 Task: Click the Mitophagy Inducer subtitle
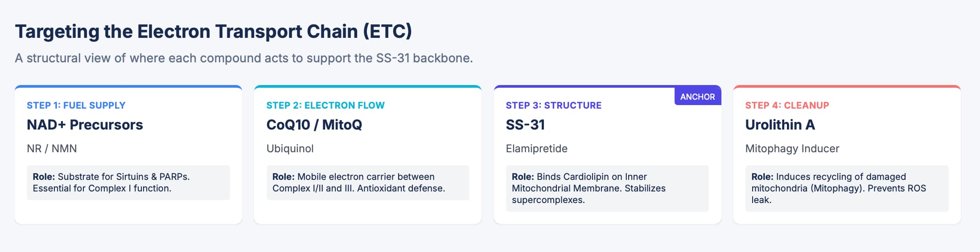pyautogui.click(x=792, y=149)
